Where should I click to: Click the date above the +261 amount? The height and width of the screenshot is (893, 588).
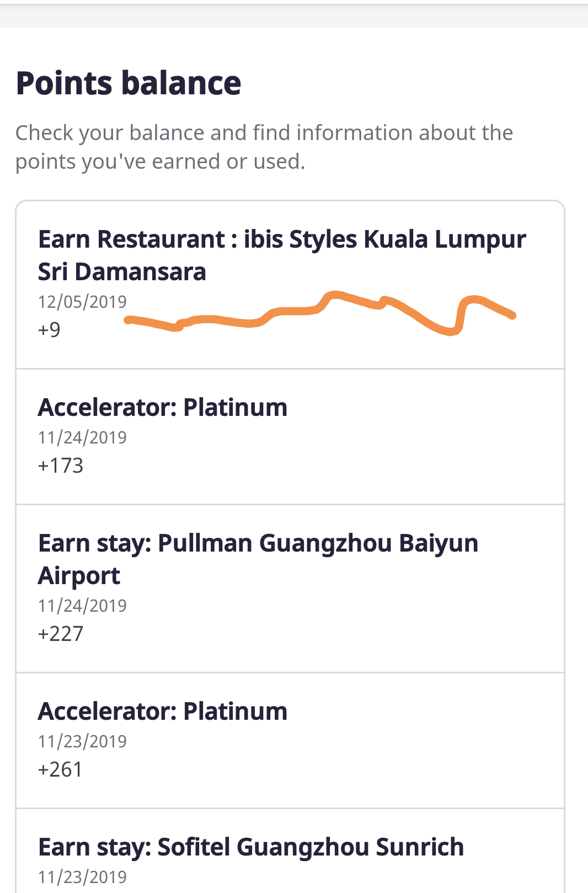tap(82, 741)
